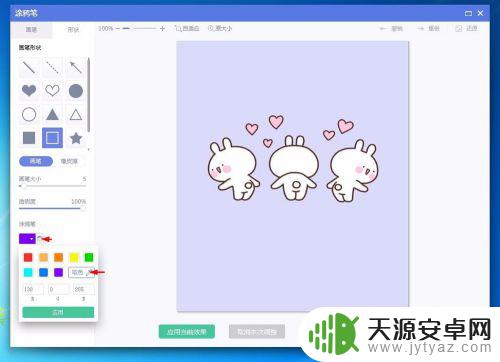Select the highlighted hollow square shape
500x362 pixels.
(52, 138)
